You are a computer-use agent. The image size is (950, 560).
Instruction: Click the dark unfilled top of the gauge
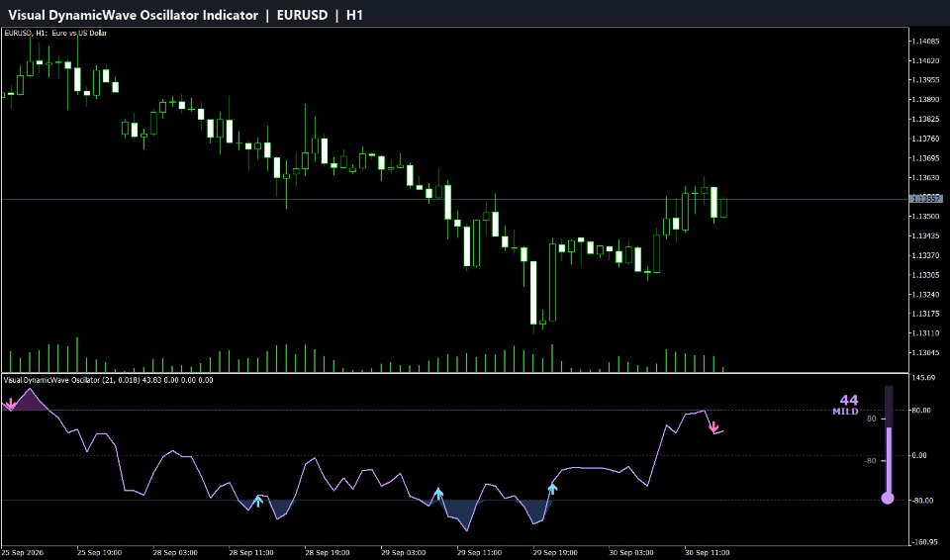(889, 407)
